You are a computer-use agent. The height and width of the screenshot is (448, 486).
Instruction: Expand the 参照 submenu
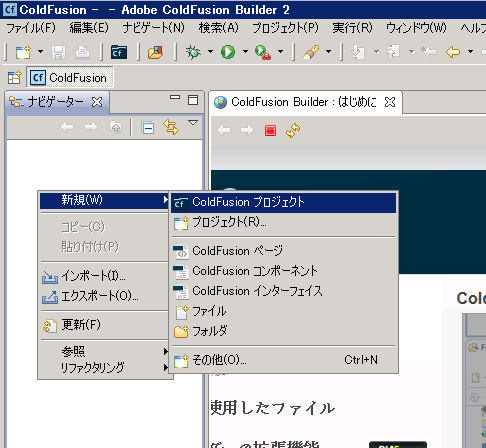click(x=105, y=351)
